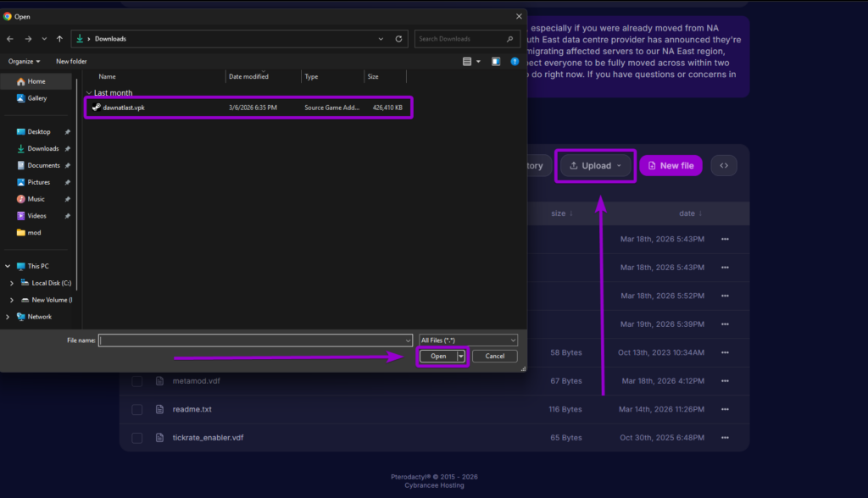Collapse the Last month file group
Viewport: 868px width, 498px height.
(x=88, y=92)
